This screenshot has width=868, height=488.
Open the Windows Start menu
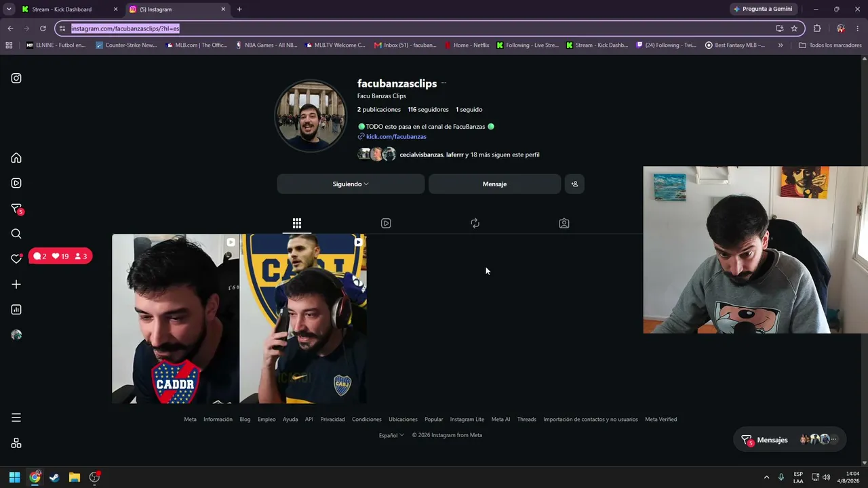point(14,477)
